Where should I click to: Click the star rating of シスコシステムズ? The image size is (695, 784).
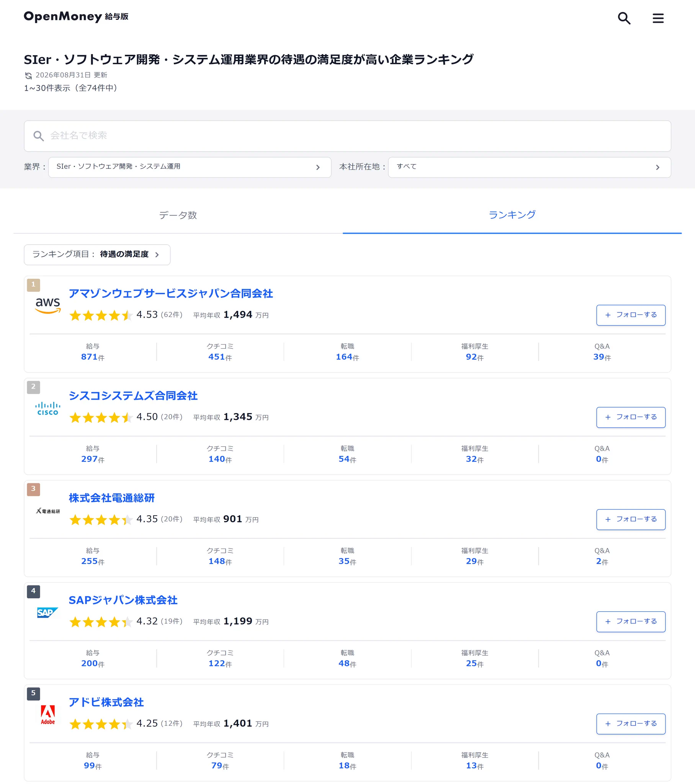tap(101, 417)
